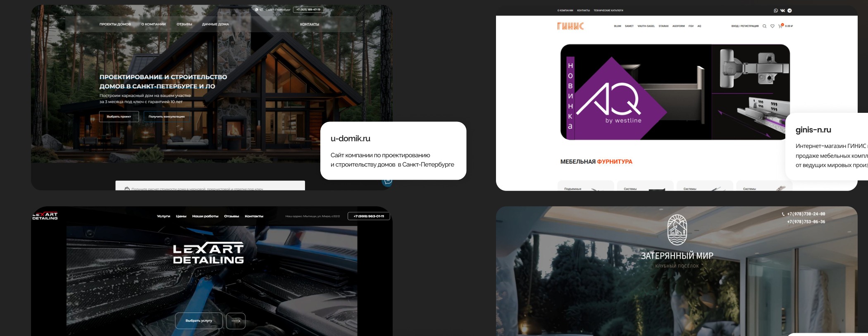868x336 pixels.
Task: Click the +7 (999) 963-01-11 phone button
Action: tap(369, 216)
